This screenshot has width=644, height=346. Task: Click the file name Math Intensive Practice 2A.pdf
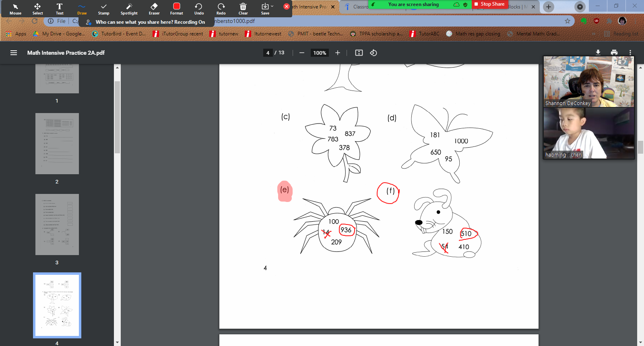click(x=66, y=53)
